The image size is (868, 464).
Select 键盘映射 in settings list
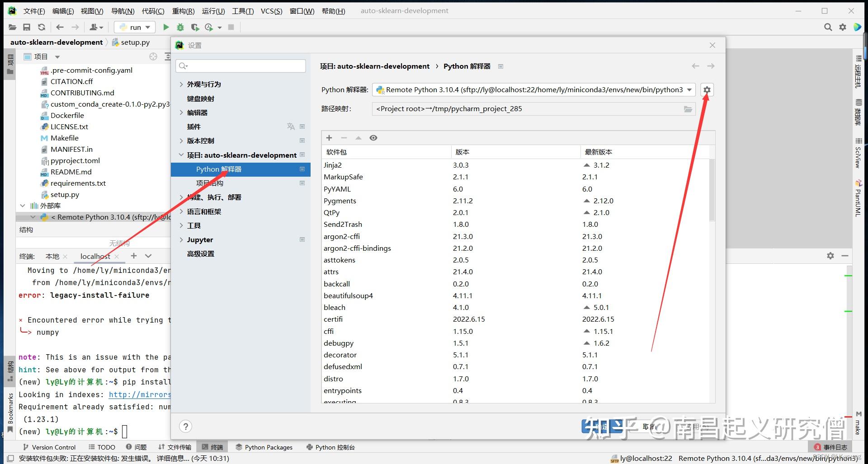click(201, 98)
